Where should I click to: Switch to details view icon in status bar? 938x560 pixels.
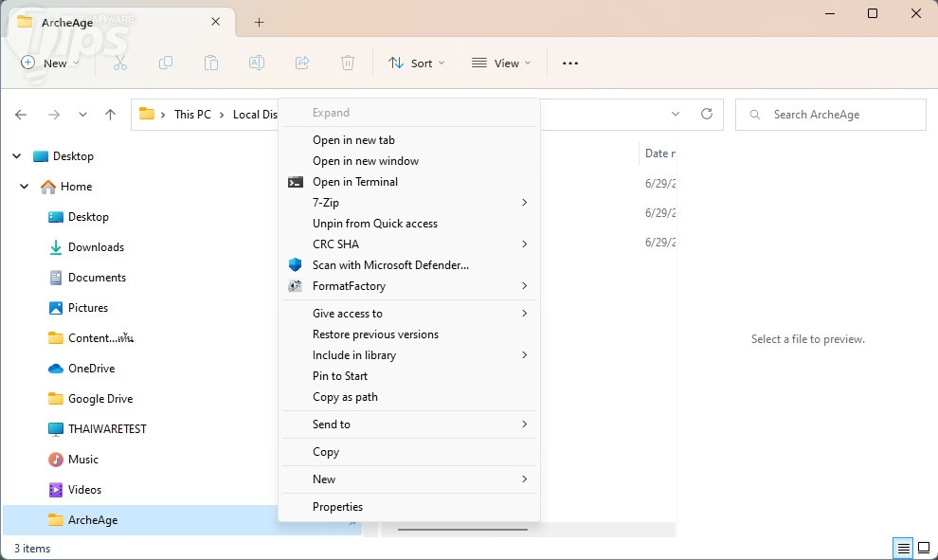(x=903, y=548)
